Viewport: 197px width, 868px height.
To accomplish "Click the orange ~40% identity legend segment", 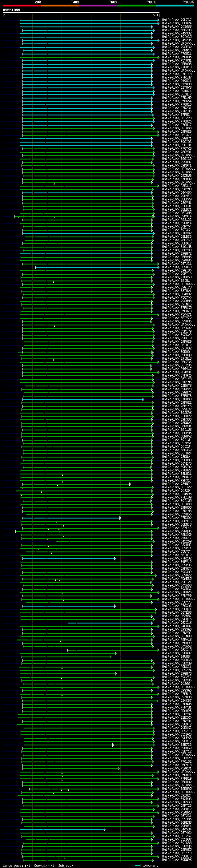I will pos(60,6).
